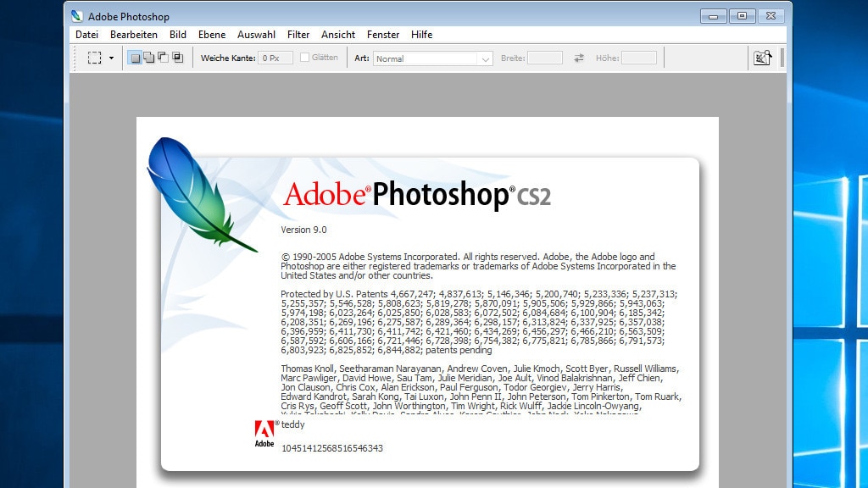The image size is (868, 488).
Task: Expand the tool preset picker arrow
Action: click(111, 58)
